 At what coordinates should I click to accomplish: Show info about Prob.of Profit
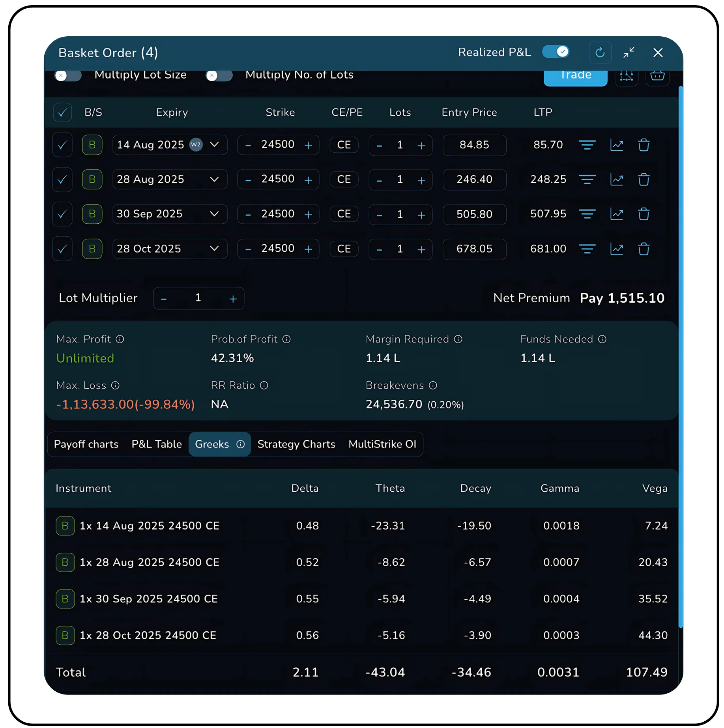coord(287,339)
